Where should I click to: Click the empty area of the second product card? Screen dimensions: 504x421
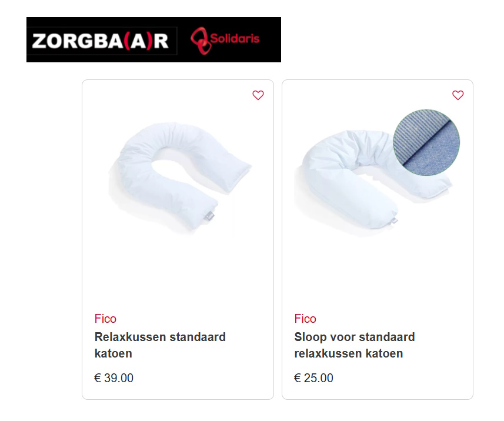pos(378,273)
